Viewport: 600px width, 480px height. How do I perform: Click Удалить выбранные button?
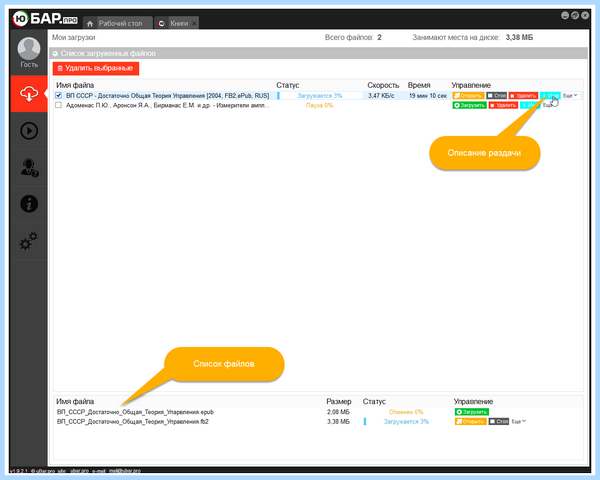[96, 69]
